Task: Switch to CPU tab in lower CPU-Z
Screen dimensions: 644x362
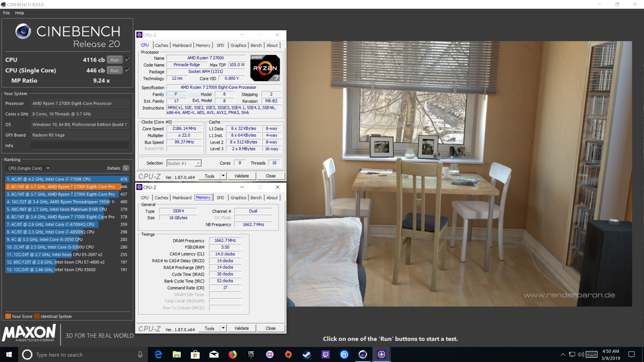Action: click(x=145, y=198)
